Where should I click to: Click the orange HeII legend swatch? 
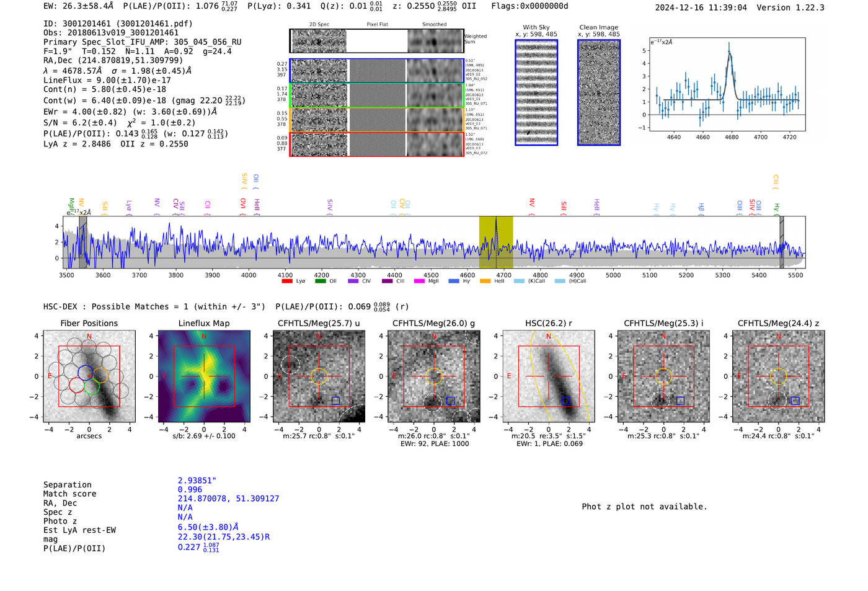[485, 281]
